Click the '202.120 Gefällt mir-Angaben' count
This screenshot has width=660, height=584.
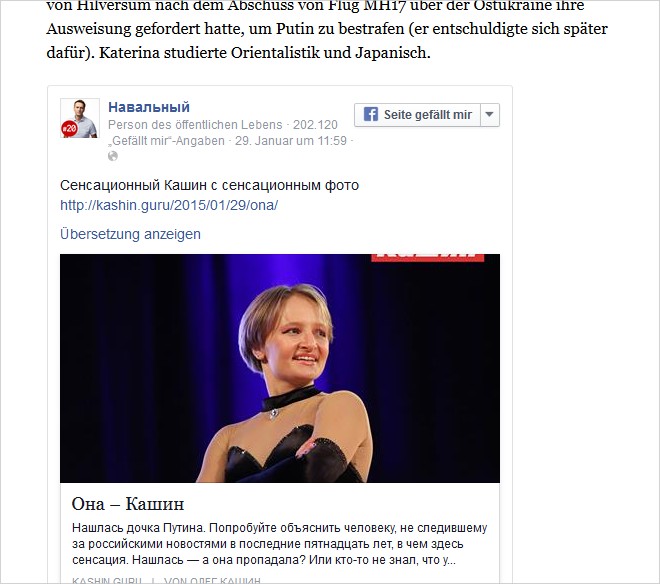pos(223,133)
